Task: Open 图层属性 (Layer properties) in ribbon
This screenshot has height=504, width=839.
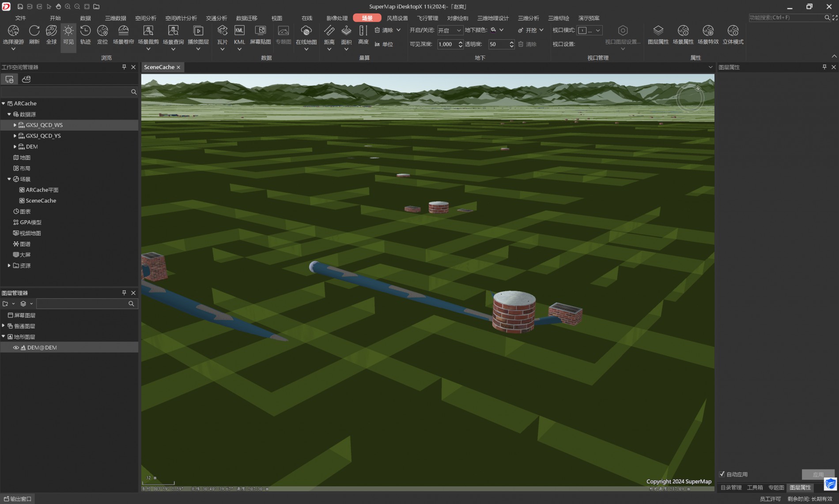Action: click(x=658, y=34)
